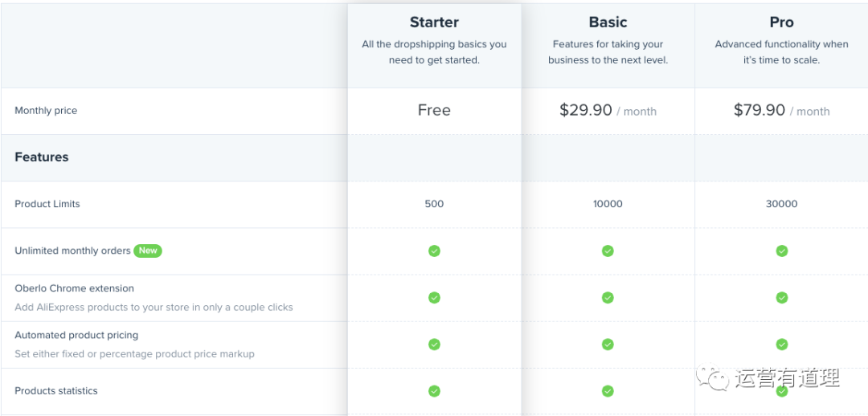Viewport: 868px width, 416px height.
Task: Click Basic checkmark for Products statistics
Action: click(x=608, y=391)
